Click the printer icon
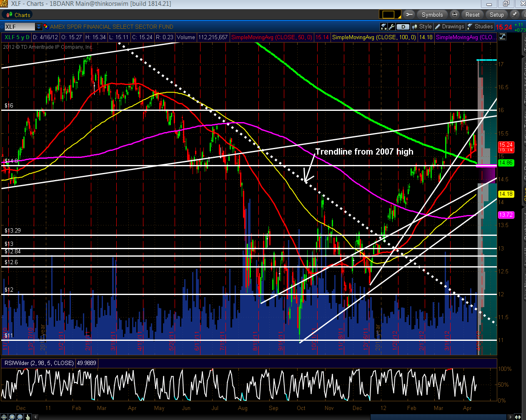 coord(455,15)
